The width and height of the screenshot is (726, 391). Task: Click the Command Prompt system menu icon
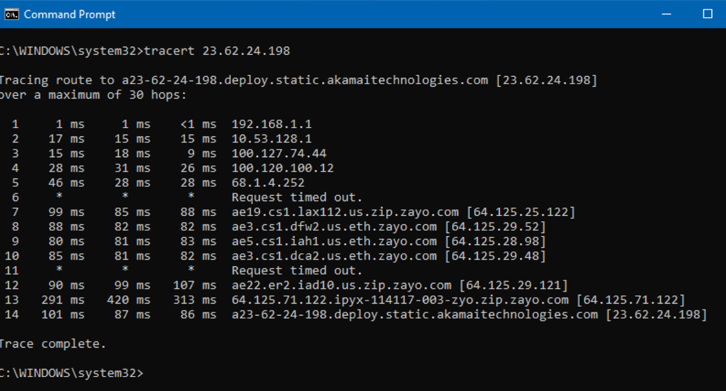click(11, 14)
